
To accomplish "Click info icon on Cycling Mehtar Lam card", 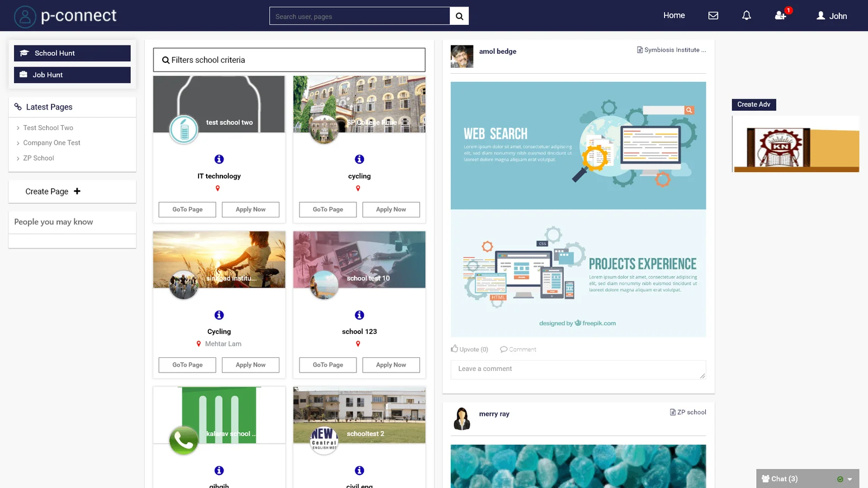I will coord(219,315).
